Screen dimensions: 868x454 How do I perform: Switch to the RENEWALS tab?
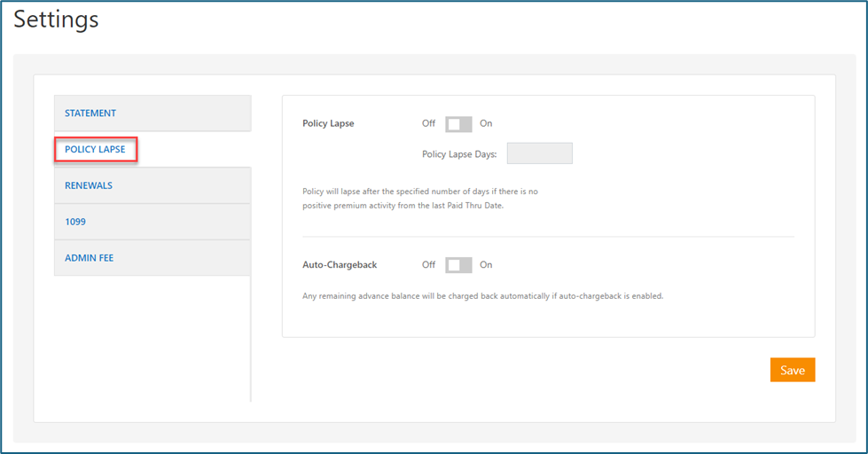pyautogui.click(x=152, y=185)
